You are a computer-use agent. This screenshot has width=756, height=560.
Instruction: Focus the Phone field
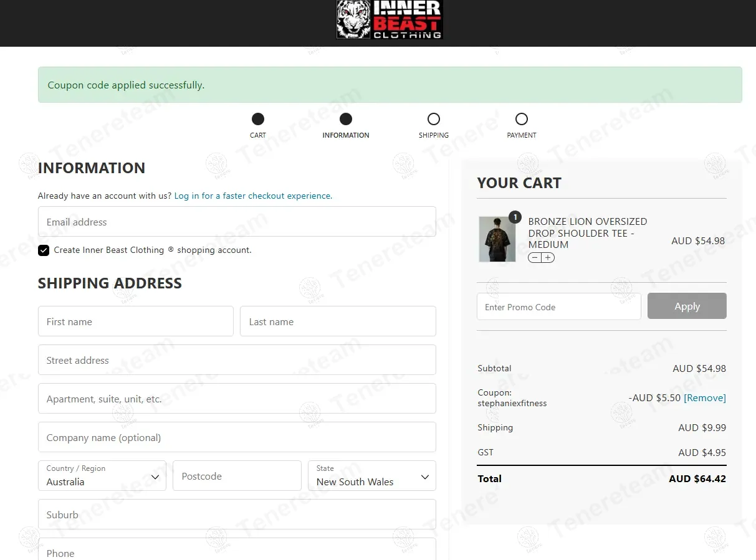coord(237,549)
